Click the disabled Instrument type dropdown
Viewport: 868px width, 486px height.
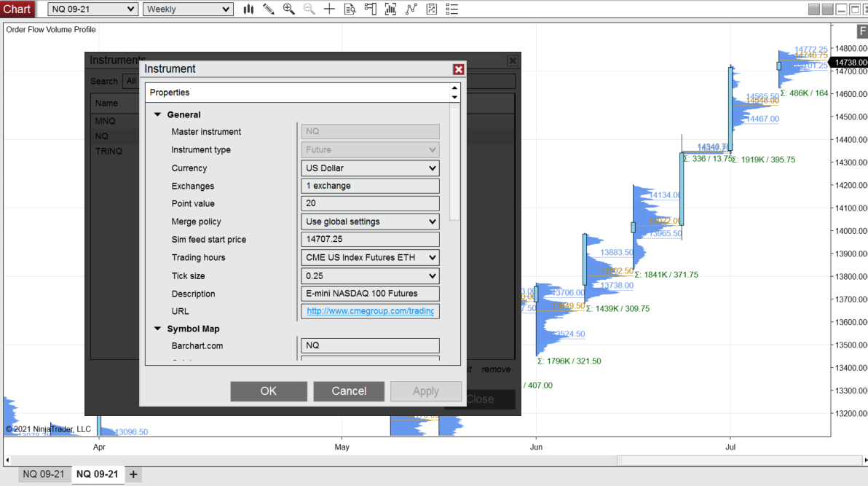(371, 149)
